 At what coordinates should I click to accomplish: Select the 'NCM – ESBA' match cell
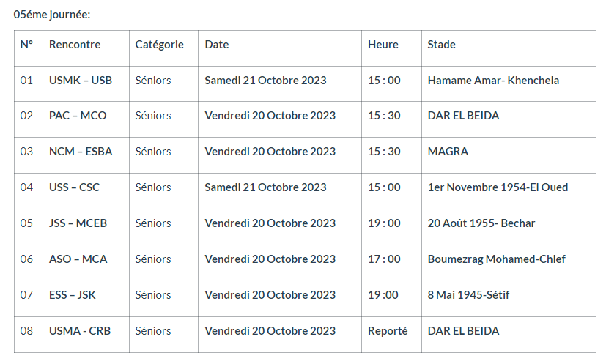click(81, 152)
